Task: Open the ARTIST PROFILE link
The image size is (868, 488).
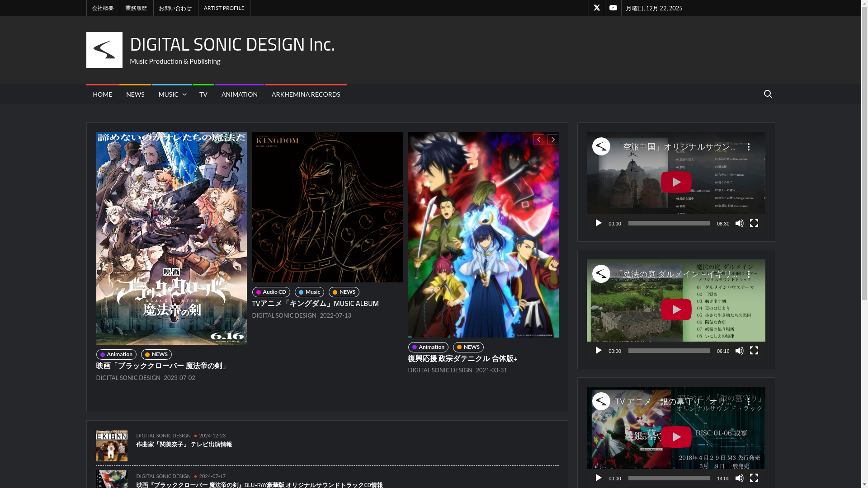Action: tap(224, 8)
